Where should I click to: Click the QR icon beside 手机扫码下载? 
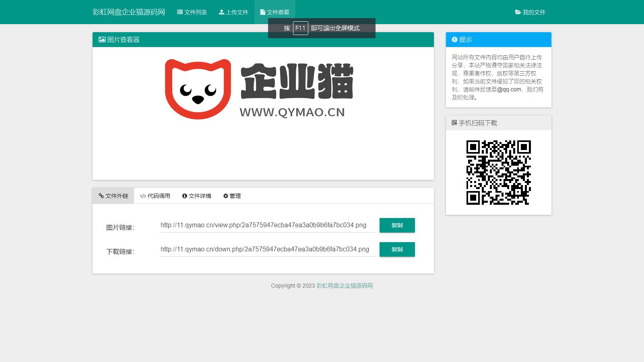454,123
